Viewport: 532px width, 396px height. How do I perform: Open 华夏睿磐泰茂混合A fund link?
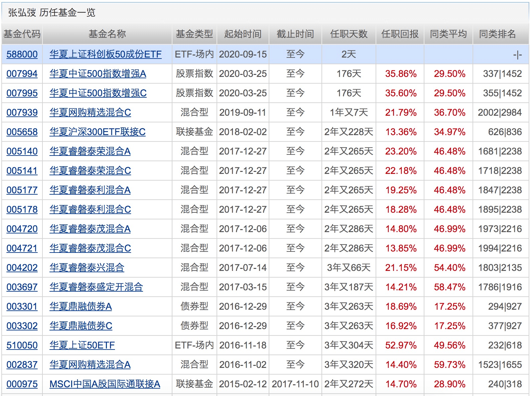(90, 229)
